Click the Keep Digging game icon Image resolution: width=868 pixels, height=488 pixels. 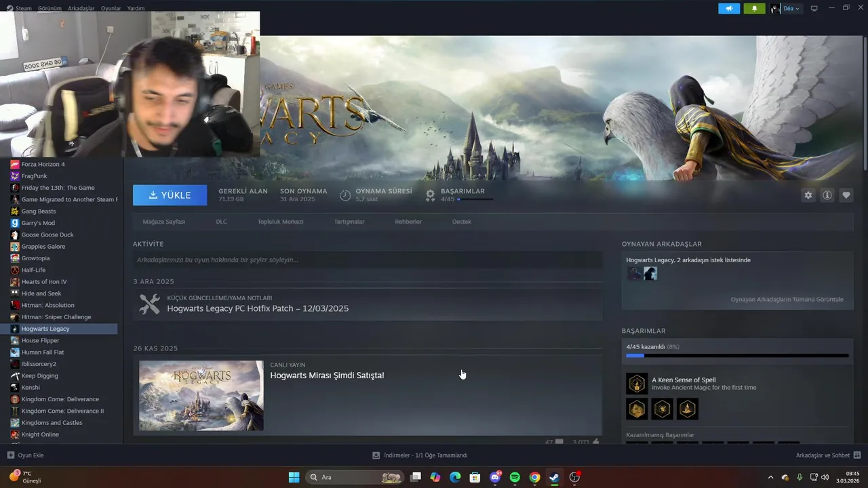[x=15, y=375]
